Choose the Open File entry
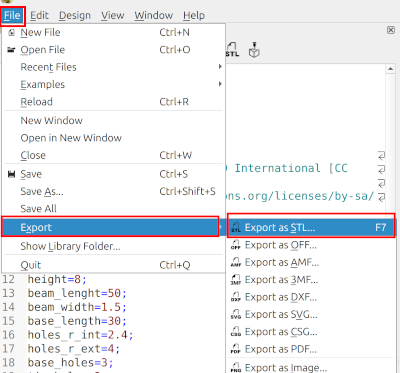This screenshot has width=400, height=373. click(113, 50)
